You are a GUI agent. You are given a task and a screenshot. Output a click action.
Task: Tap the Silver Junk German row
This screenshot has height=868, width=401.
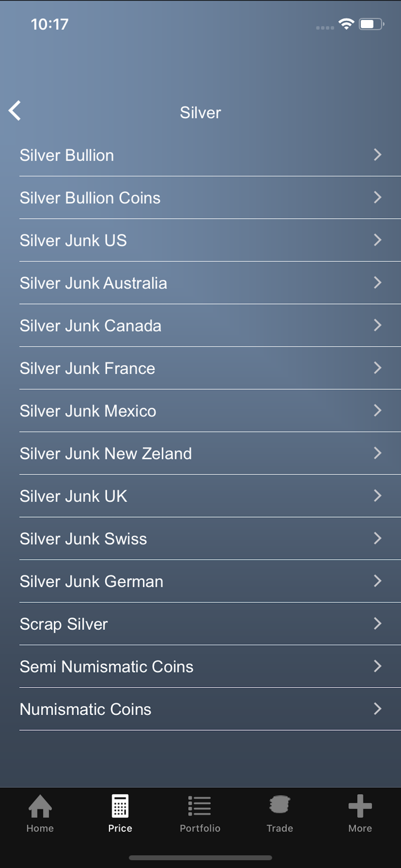coord(92,582)
